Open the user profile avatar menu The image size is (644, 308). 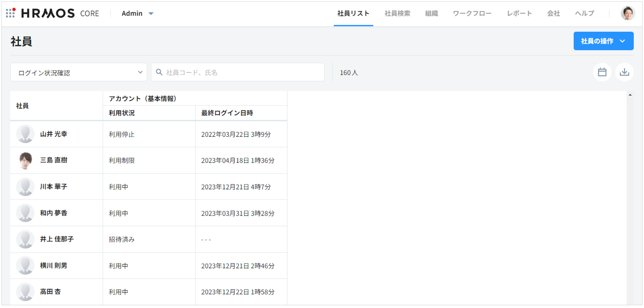628,13
